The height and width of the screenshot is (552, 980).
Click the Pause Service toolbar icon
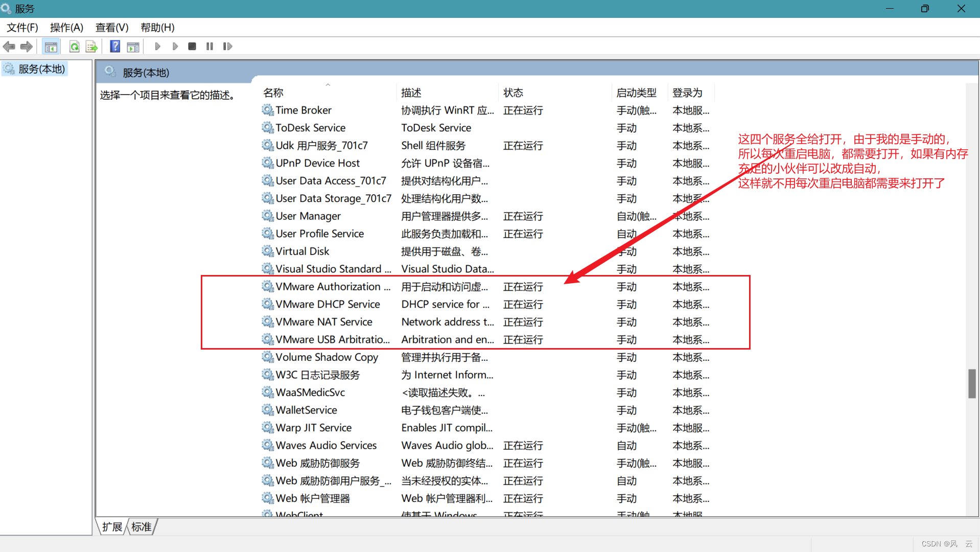(209, 47)
